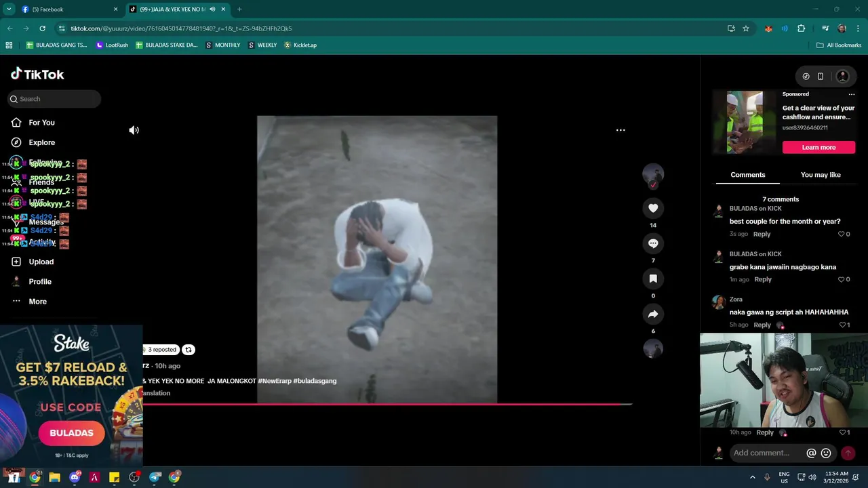Open the TikTok logo home link
Image resolution: width=868 pixels, height=488 pixels.
[x=37, y=74]
